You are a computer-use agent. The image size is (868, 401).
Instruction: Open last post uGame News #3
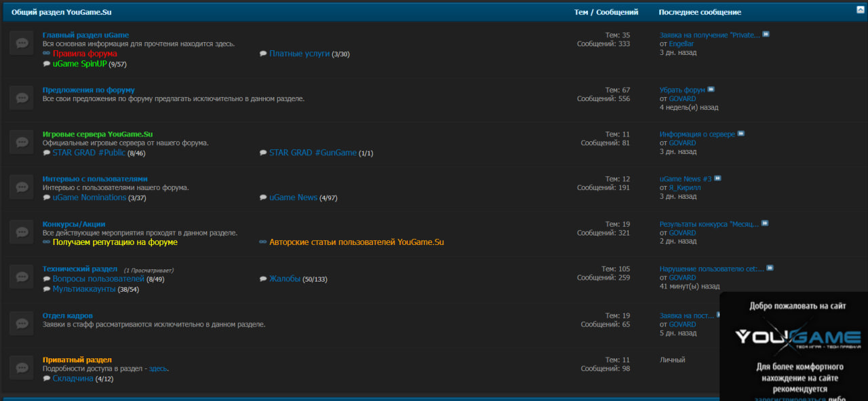(686, 179)
